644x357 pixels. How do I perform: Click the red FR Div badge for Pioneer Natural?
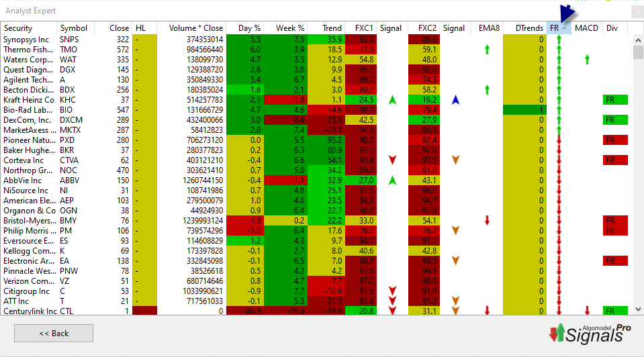pos(615,140)
